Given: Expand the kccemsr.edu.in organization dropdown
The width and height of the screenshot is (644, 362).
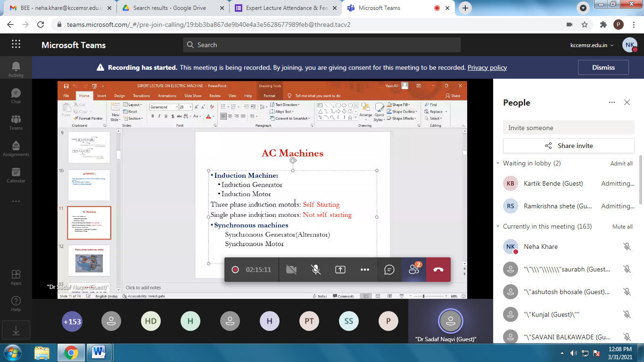Looking at the screenshot, I should click(592, 45).
